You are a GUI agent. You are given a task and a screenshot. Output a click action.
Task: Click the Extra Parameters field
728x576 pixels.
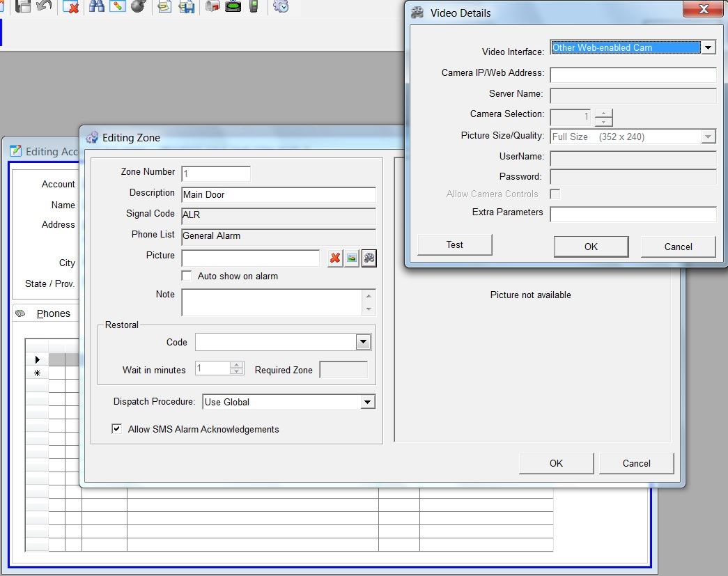[x=633, y=214]
